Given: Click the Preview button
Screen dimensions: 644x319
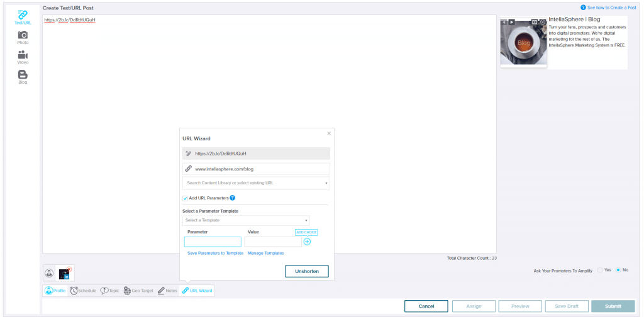Looking at the screenshot, I should pos(520,306).
